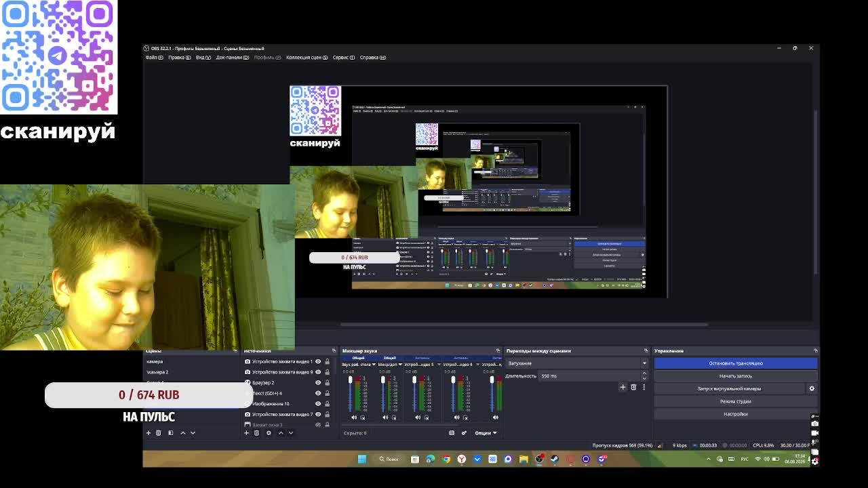Click the taskbar Search box
Image resolution: width=868 pixels, height=488 pixels.
point(389,459)
